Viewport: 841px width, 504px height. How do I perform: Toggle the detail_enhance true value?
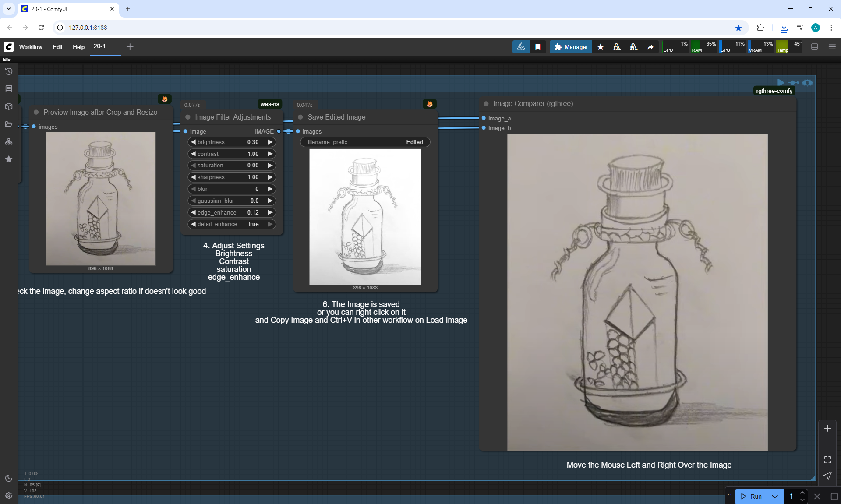(x=253, y=224)
